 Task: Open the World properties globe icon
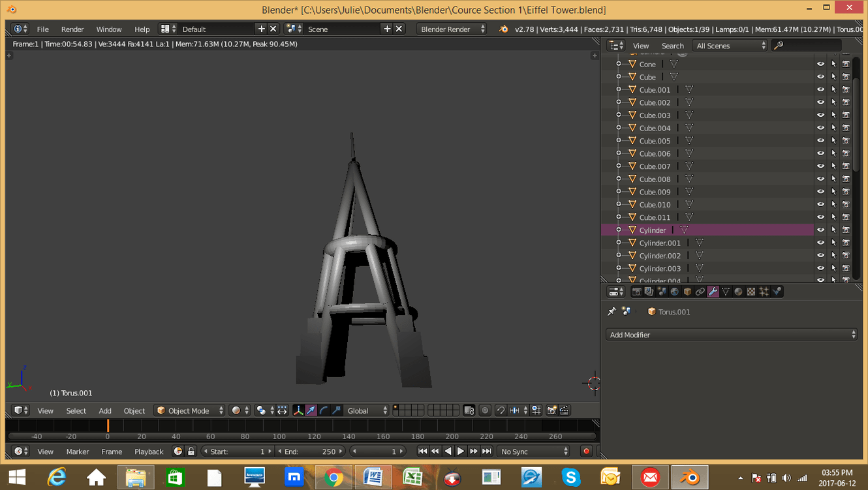(675, 291)
